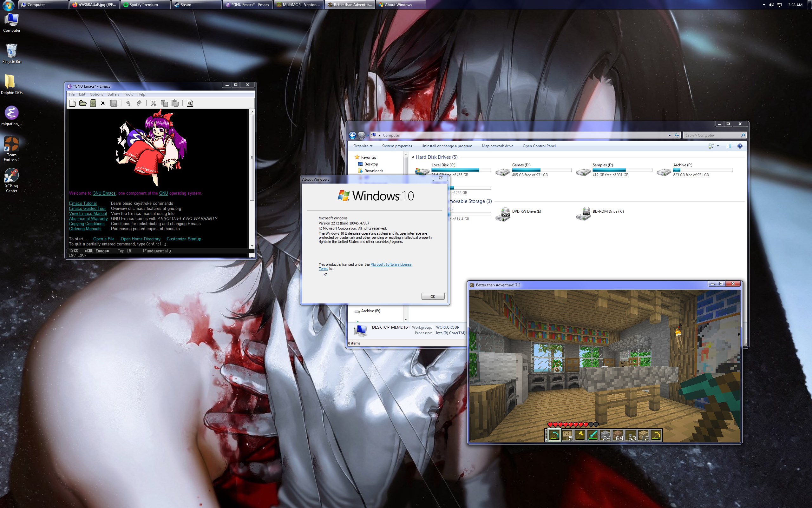This screenshot has width=812, height=508.
Task: Toggle the preview pane icon in explorer
Action: click(729, 146)
